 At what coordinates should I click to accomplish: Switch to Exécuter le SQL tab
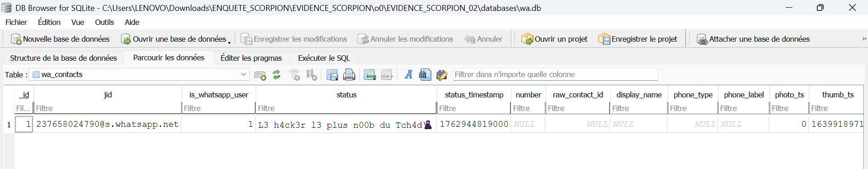tap(324, 58)
